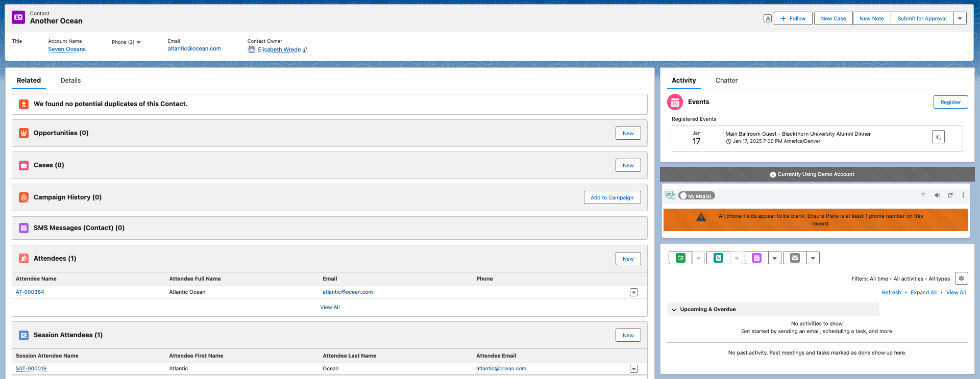Click the SMS conversation bubbles icon
The width and height of the screenshot is (980, 379).
(x=670, y=195)
